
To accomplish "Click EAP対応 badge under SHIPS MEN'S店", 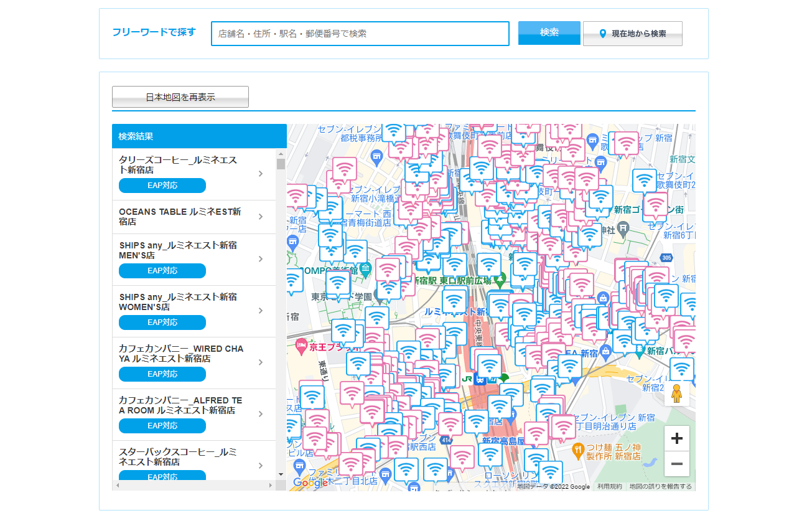I will click(162, 271).
